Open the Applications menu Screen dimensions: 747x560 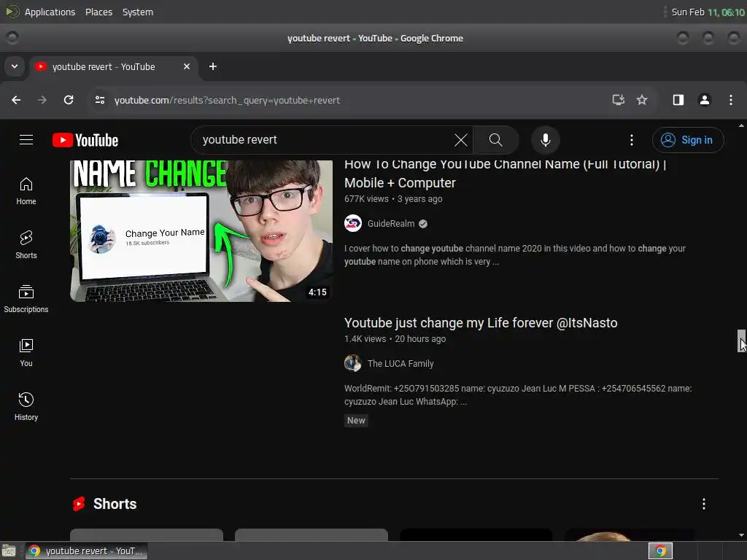click(x=50, y=12)
